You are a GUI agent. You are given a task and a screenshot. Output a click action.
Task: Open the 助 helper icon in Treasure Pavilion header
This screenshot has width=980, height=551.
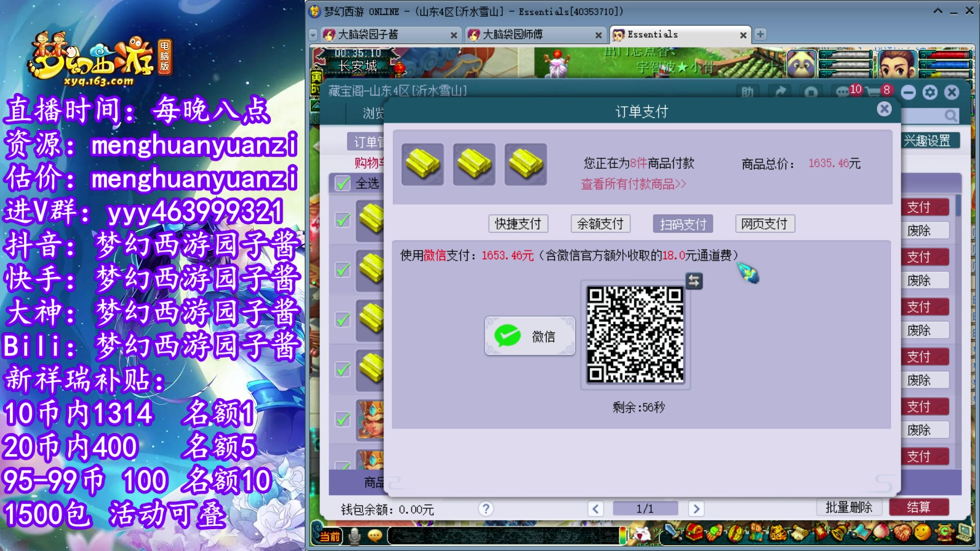pyautogui.click(x=747, y=92)
